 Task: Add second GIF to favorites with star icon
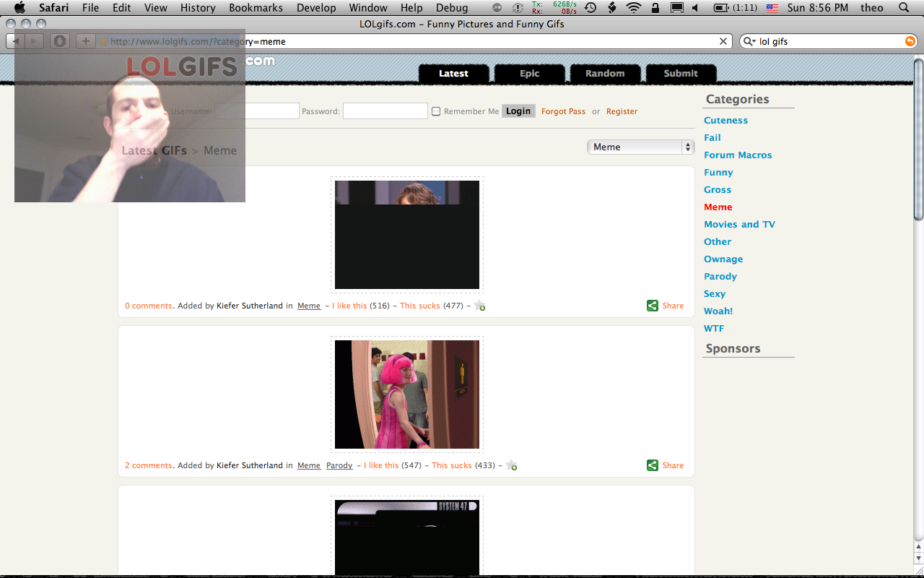click(x=511, y=465)
